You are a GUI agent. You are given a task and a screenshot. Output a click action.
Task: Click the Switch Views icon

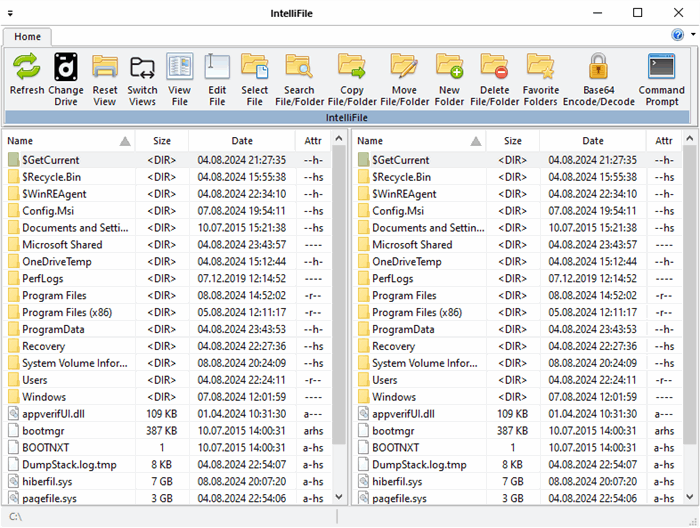[142, 67]
